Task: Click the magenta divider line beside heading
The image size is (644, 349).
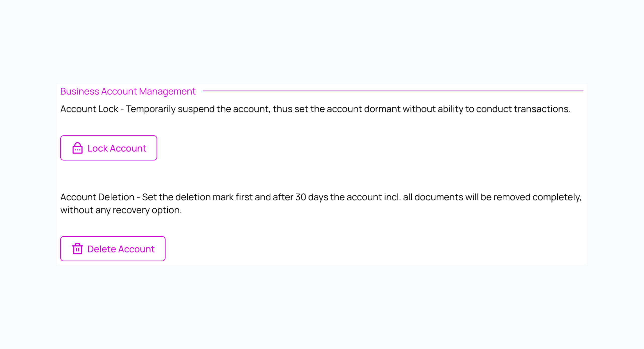Action: coord(393,91)
